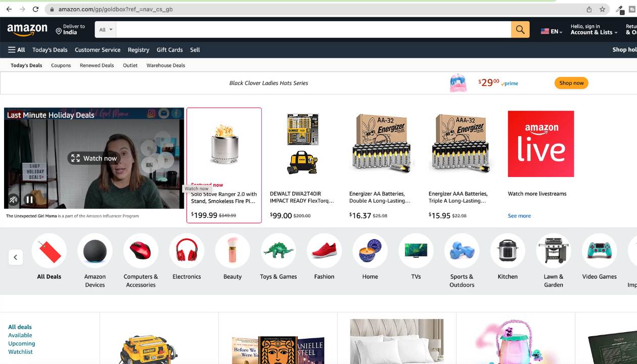Mute toggle icon on the livestream video
Image resolution: width=637 pixels, height=364 pixels.
click(14, 200)
